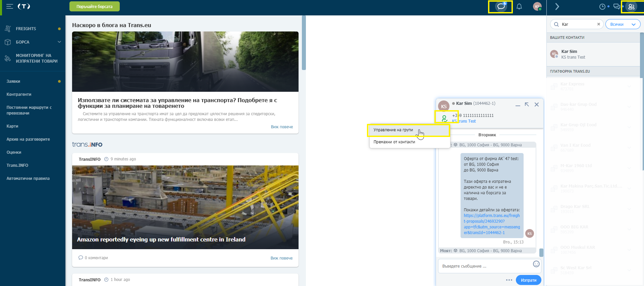The height and width of the screenshot is (286, 644).
Task: Open the hamburger navigation menu
Action: [x=10, y=6]
